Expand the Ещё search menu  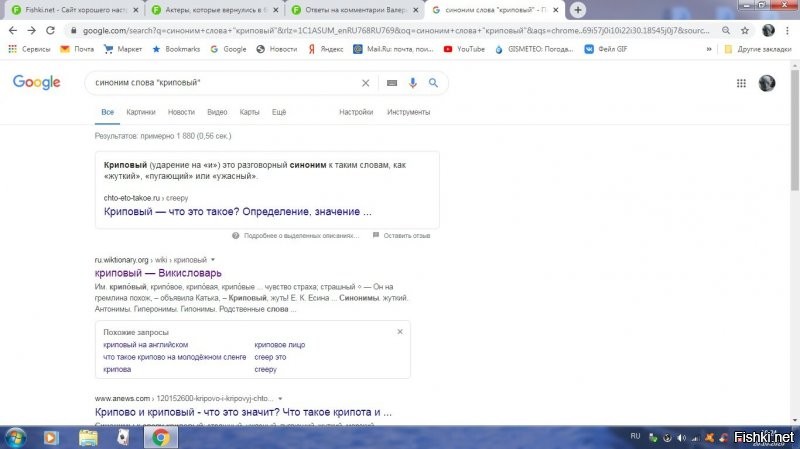[279, 112]
